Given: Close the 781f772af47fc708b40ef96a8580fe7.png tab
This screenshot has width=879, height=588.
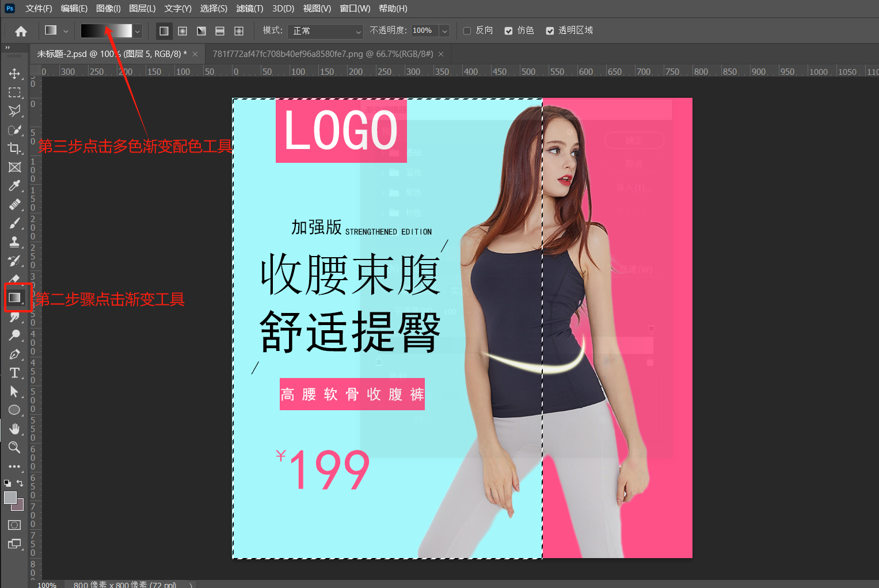Looking at the screenshot, I should pyautogui.click(x=441, y=54).
